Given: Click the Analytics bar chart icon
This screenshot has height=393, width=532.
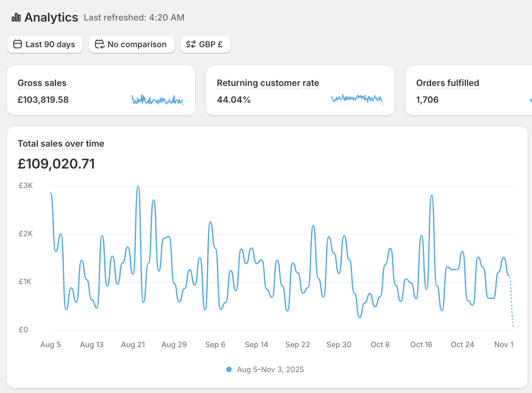Looking at the screenshot, I should click(x=16, y=17).
